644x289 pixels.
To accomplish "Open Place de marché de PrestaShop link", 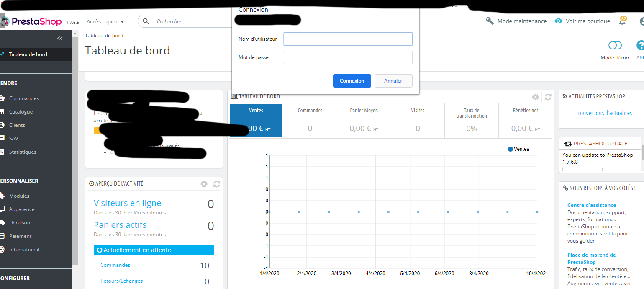I will (x=592, y=258).
